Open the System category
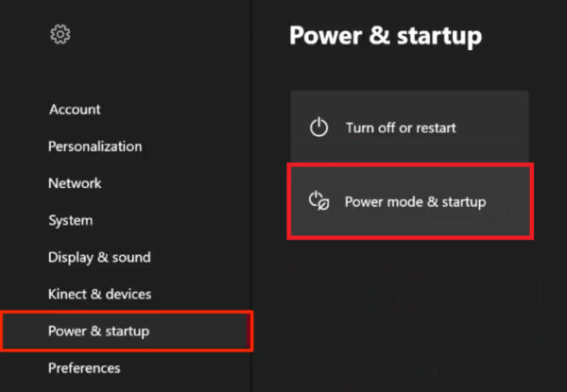 70,220
